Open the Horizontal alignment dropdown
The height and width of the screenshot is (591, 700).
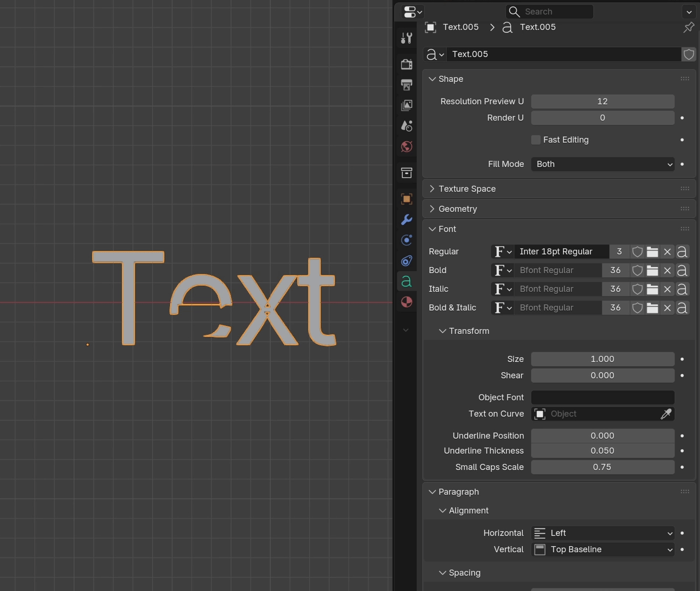pyautogui.click(x=603, y=533)
